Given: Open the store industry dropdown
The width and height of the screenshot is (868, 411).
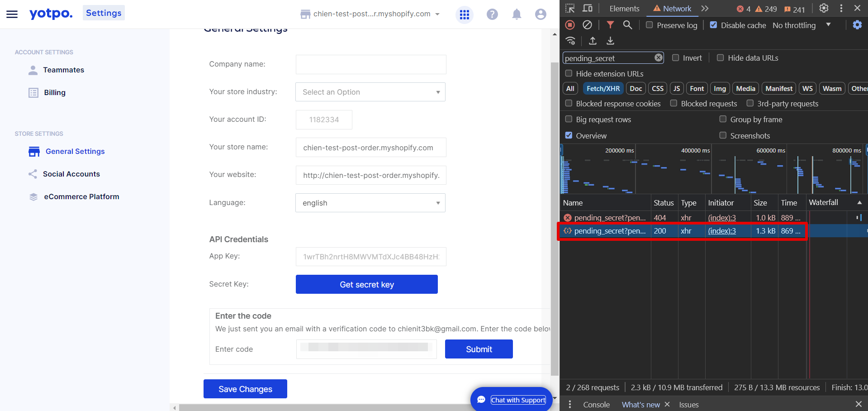Looking at the screenshot, I should click(x=370, y=92).
